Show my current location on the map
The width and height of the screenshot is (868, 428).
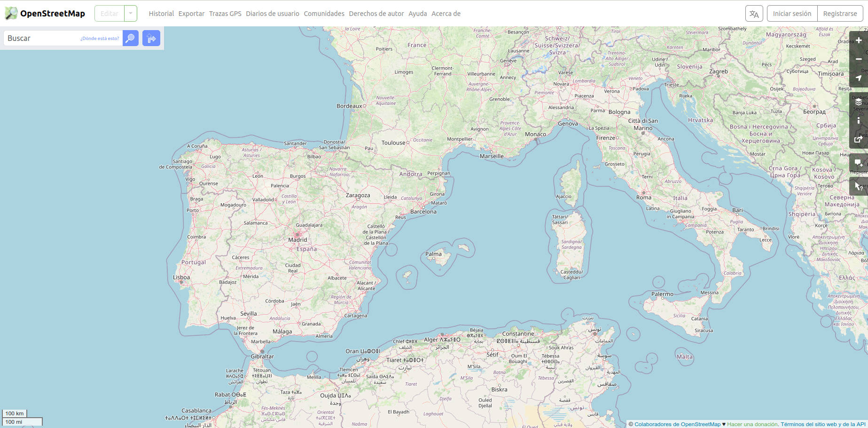tap(859, 78)
